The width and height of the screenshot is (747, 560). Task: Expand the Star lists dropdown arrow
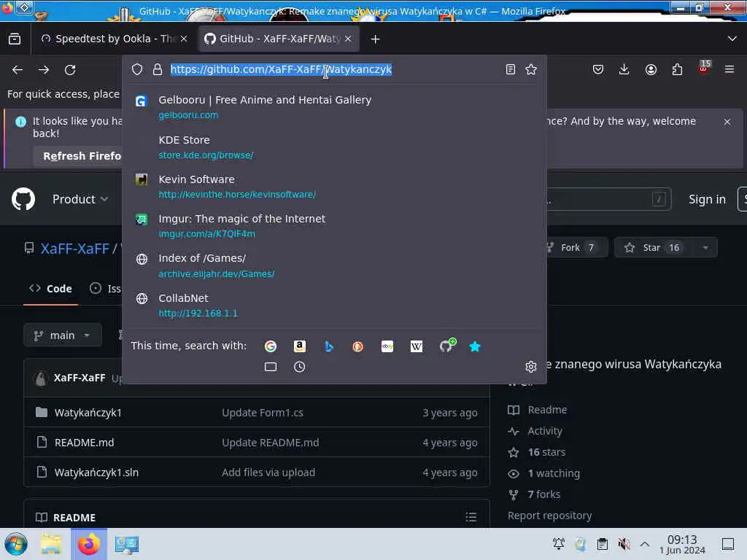pyautogui.click(x=705, y=248)
